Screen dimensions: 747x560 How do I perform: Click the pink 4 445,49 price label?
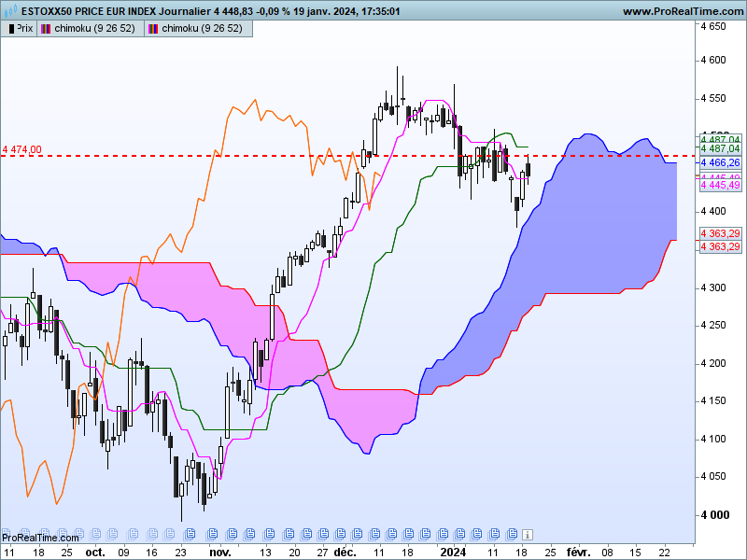720,185
